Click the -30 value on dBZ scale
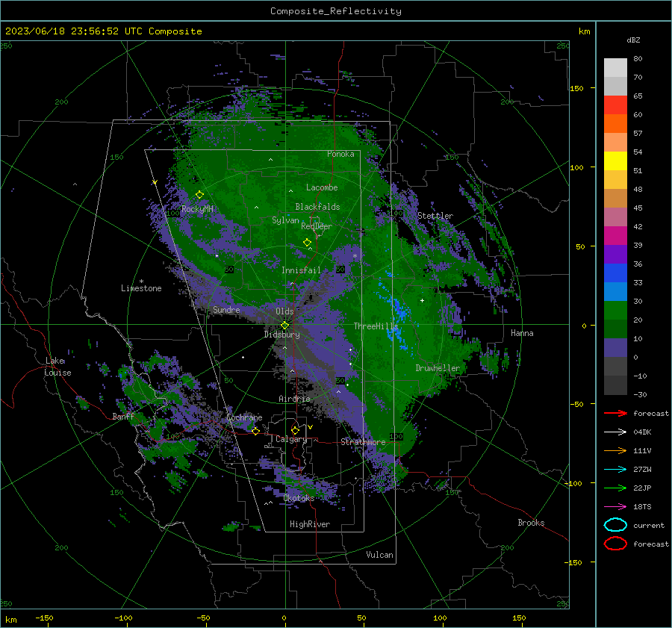The image size is (672, 628). [640, 394]
